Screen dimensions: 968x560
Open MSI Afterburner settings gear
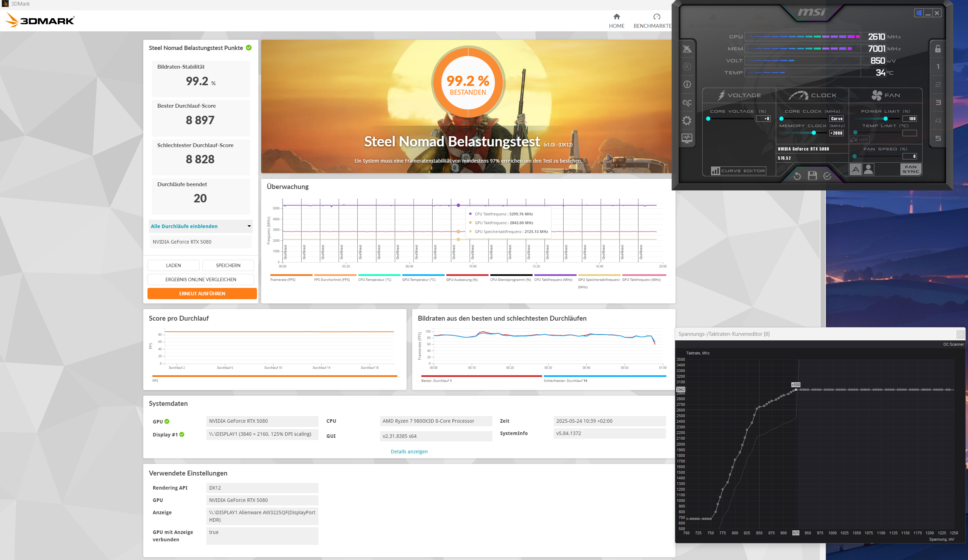687,121
